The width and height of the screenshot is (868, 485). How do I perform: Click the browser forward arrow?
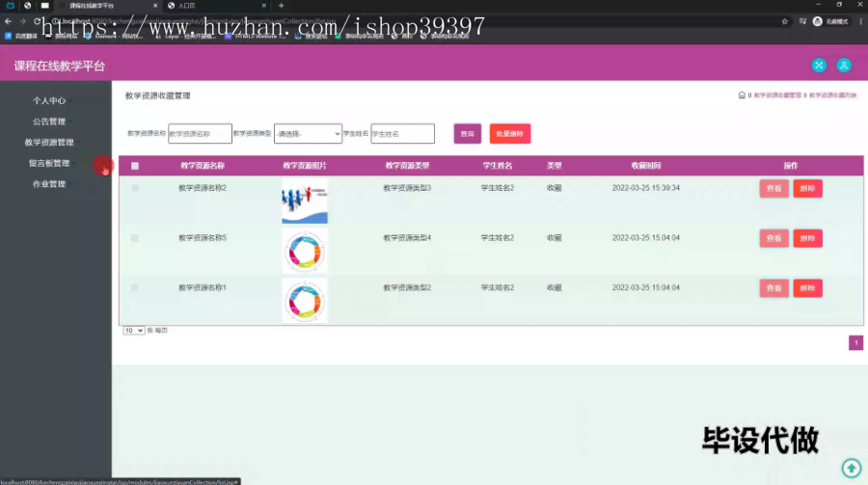click(x=23, y=21)
